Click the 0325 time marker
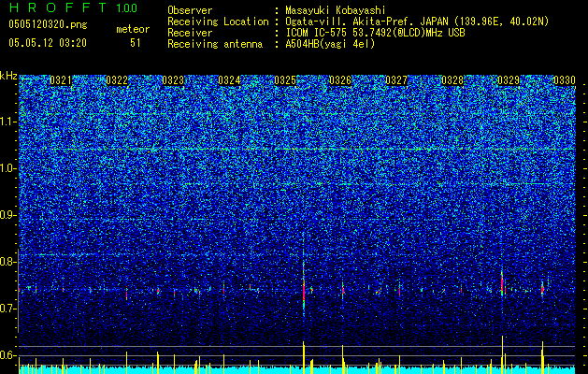Viewport: 588px width, 374px height. 285,80
